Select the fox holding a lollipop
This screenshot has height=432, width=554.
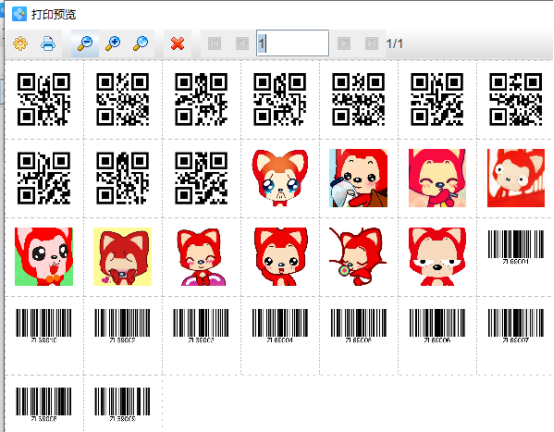(x=358, y=256)
